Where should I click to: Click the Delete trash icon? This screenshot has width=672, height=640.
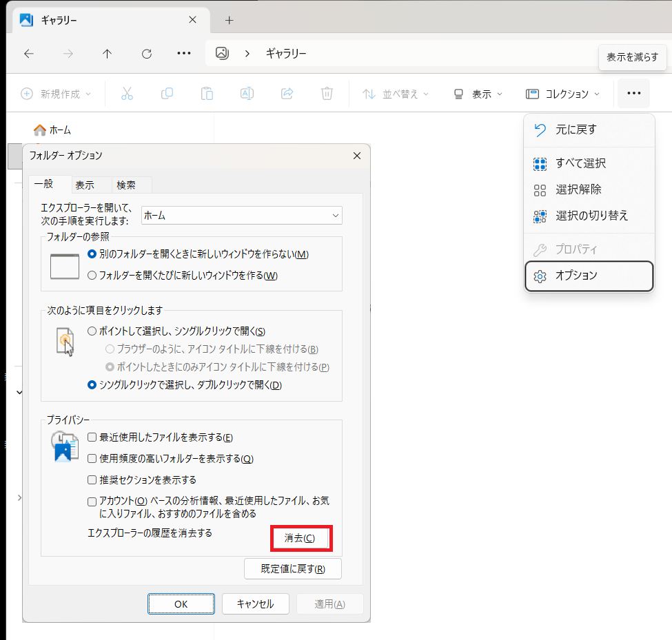[327, 94]
